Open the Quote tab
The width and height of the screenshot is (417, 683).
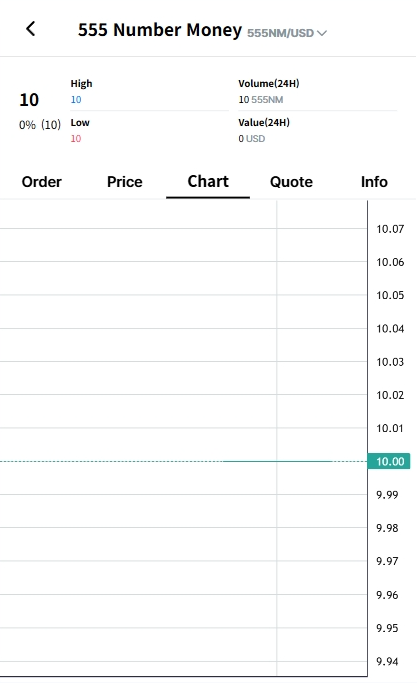[291, 182]
